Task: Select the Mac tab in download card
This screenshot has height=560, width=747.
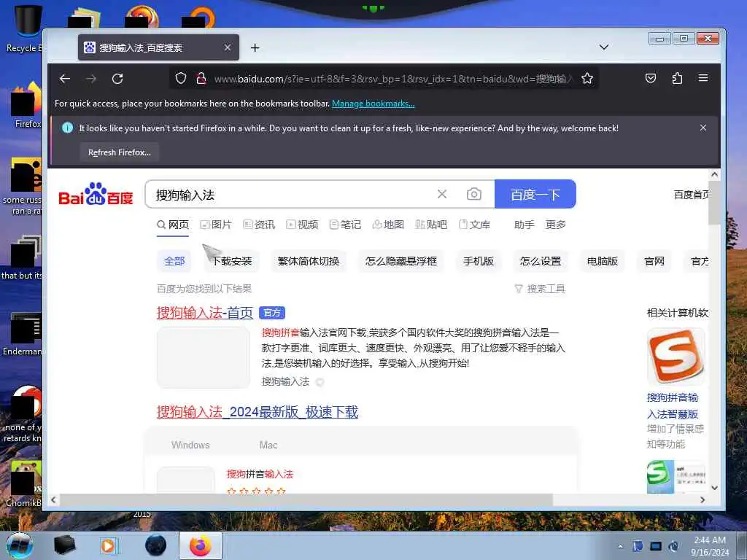Action: click(268, 445)
